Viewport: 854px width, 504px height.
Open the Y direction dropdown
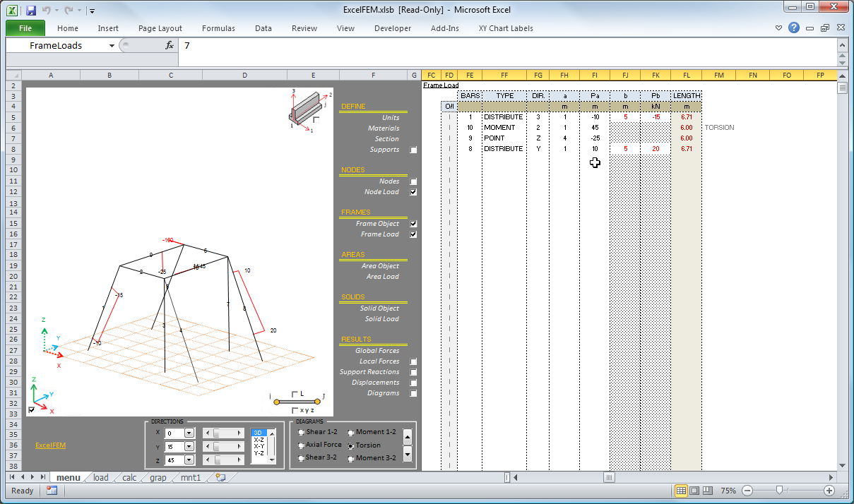(189, 446)
